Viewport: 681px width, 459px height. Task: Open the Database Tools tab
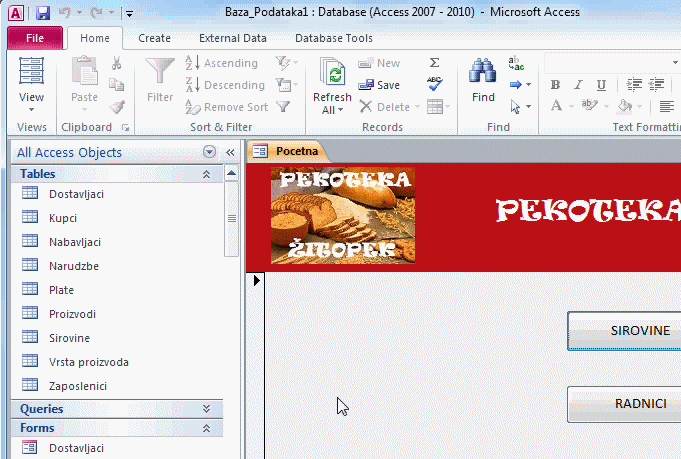[334, 38]
